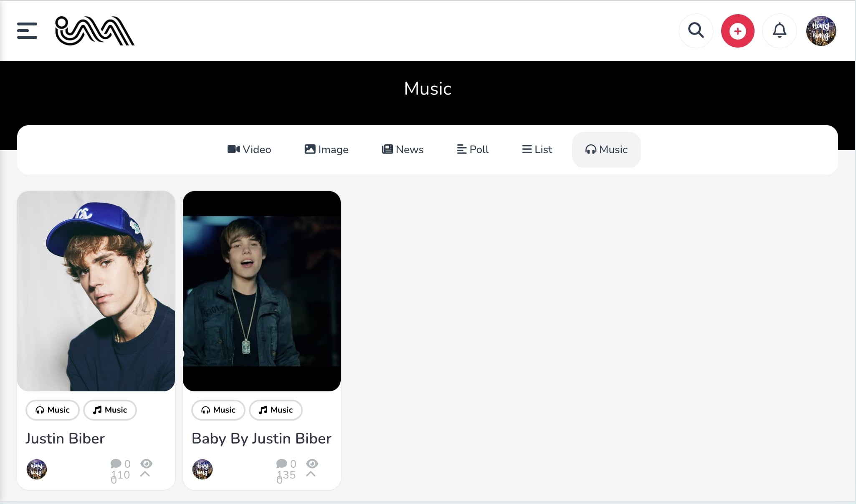
Task: Switch to the Image tab
Action: (327, 149)
